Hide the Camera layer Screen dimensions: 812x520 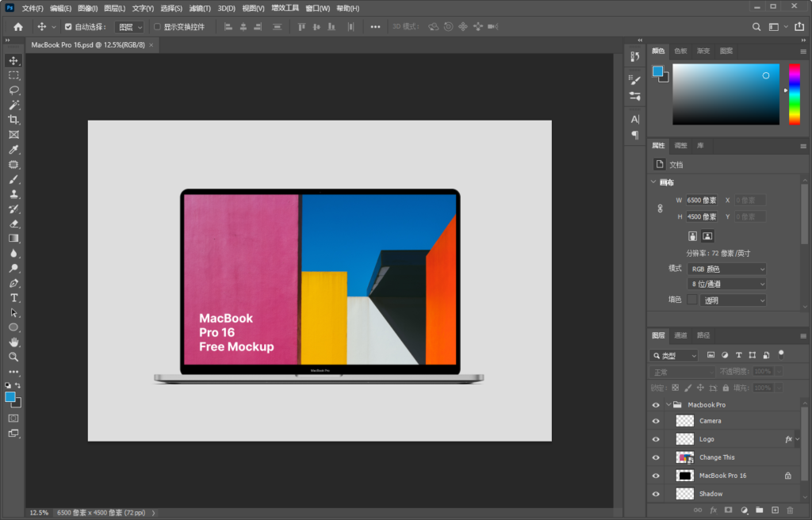click(x=656, y=421)
